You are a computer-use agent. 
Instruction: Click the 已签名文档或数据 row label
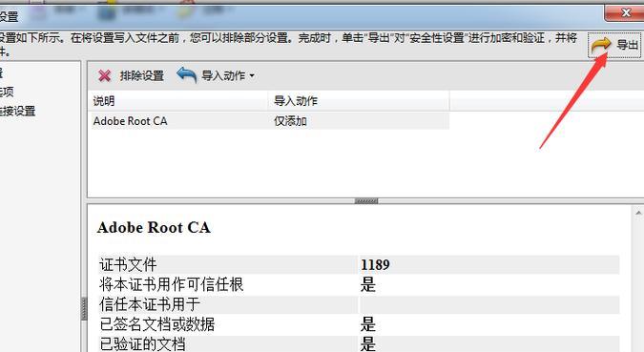[x=156, y=324]
